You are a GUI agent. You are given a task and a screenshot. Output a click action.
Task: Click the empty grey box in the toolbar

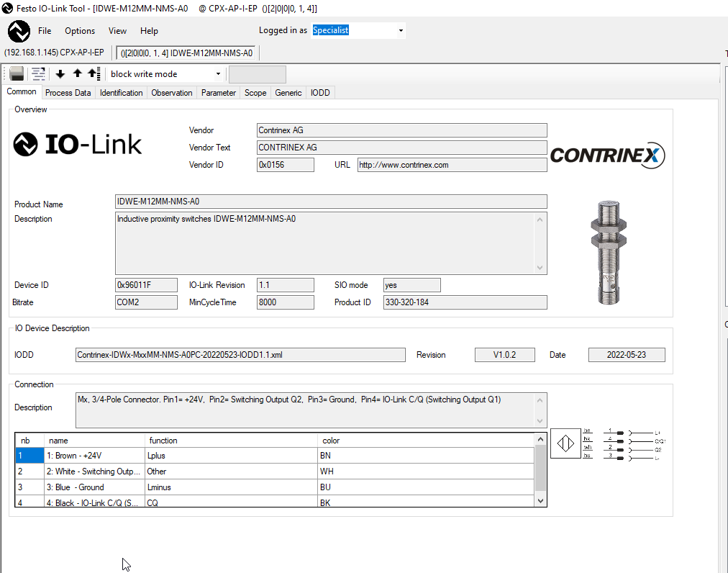coord(258,74)
